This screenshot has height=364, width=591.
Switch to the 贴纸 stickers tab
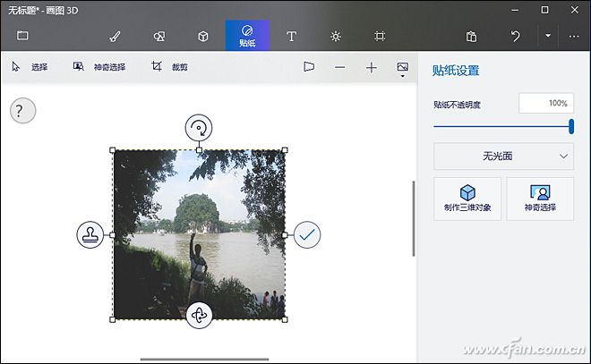[247, 36]
